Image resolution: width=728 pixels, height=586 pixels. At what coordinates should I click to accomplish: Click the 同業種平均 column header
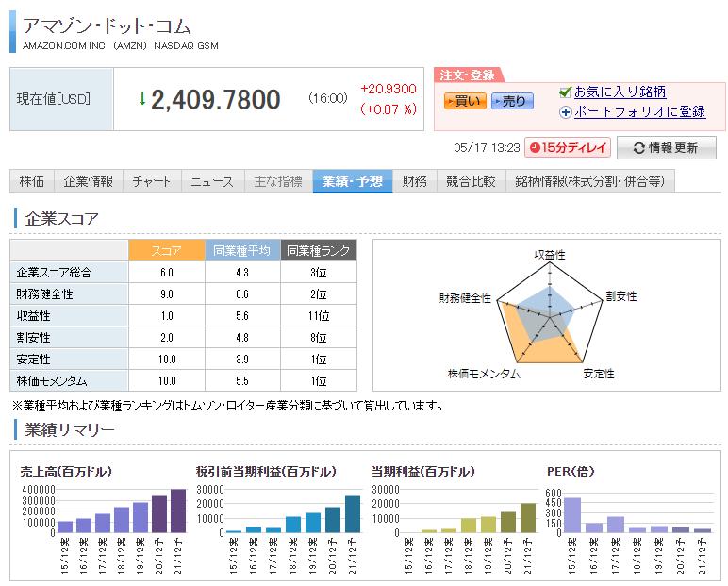pos(242,250)
